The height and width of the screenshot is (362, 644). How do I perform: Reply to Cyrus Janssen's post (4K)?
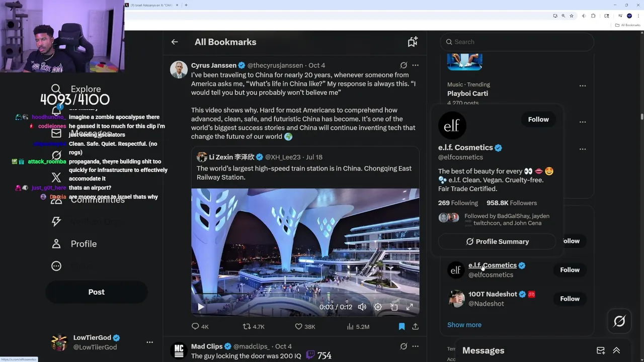click(200, 326)
